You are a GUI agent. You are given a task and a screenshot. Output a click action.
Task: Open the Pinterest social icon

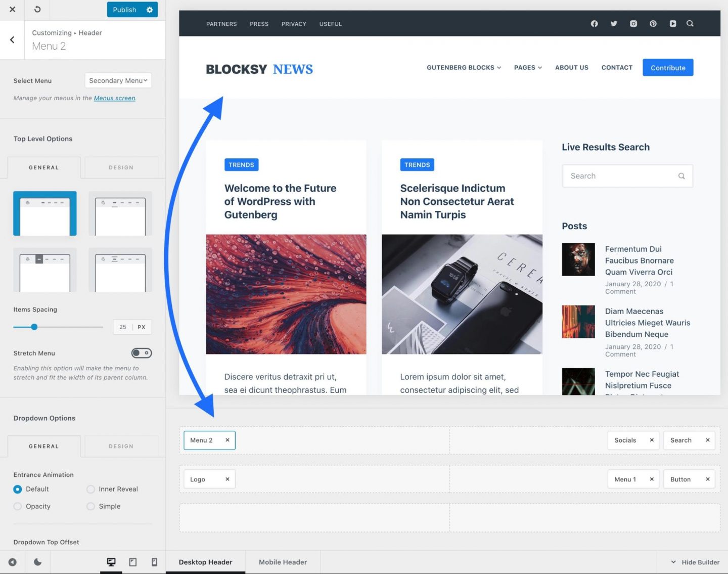pos(653,24)
